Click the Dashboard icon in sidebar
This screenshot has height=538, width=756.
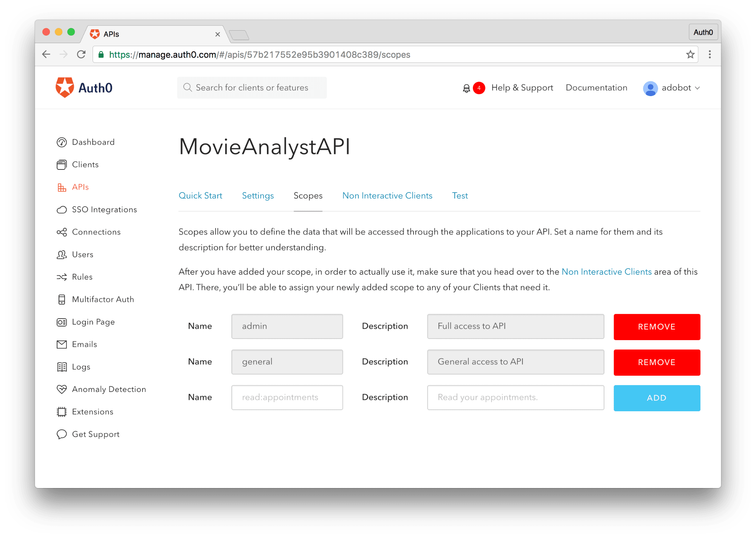[64, 143]
